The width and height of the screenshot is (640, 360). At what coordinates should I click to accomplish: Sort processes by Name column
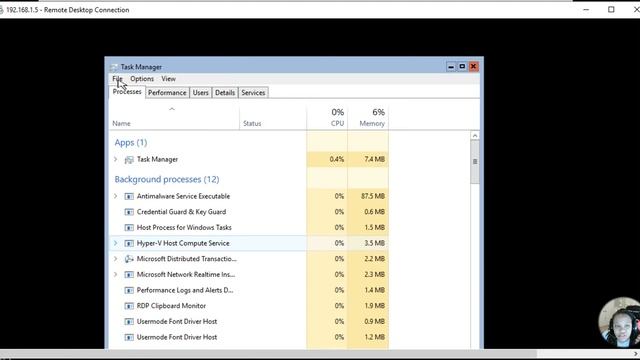(x=122, y=123)
